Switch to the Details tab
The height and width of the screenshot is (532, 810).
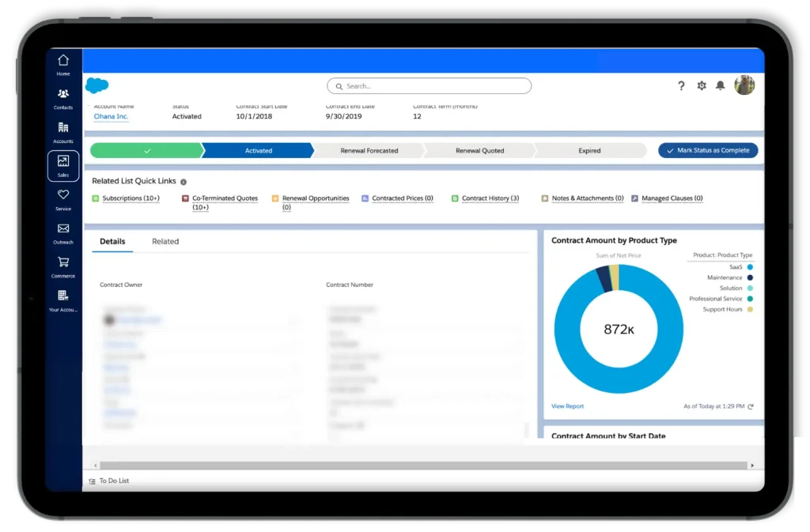pos(112,241)
